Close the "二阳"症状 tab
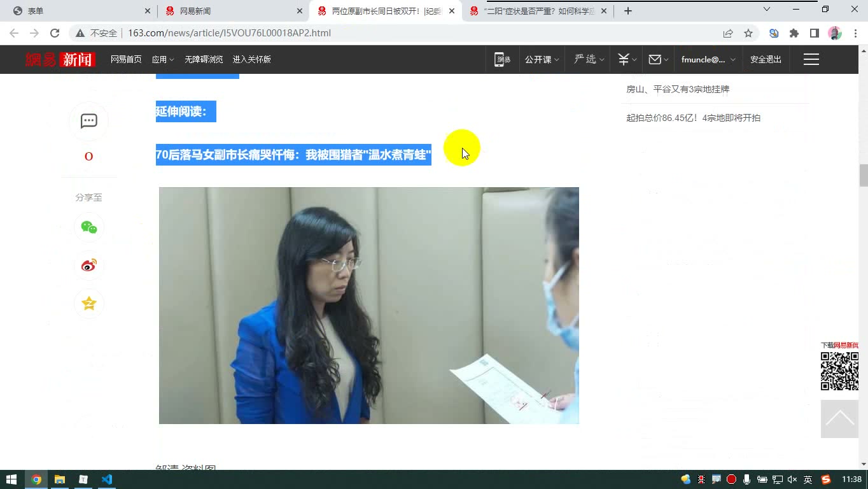This screenshot has width=868, height=489. click(604, 11)
